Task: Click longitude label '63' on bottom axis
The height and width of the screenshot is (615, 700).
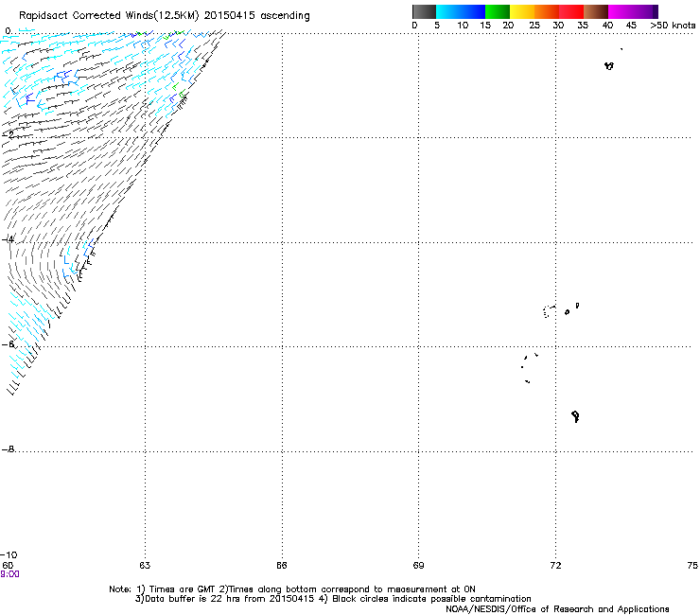Action: point(145,566)
